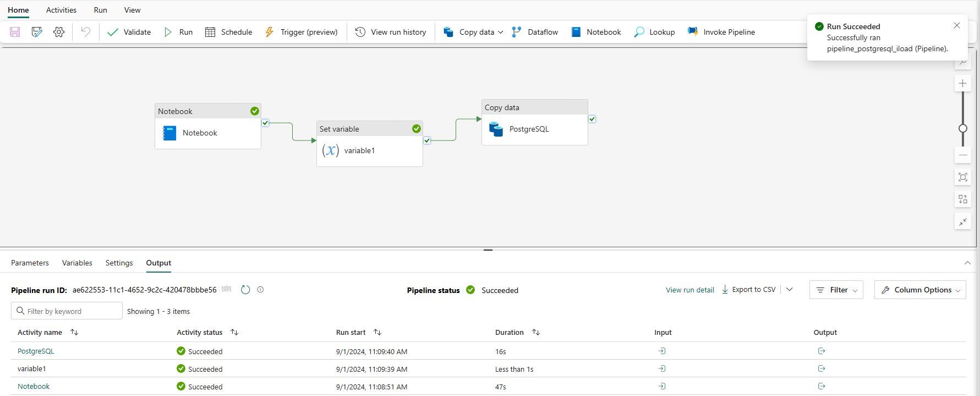The image size is (980, 396).
Task: Open the View tab
Action: (132, 10)
